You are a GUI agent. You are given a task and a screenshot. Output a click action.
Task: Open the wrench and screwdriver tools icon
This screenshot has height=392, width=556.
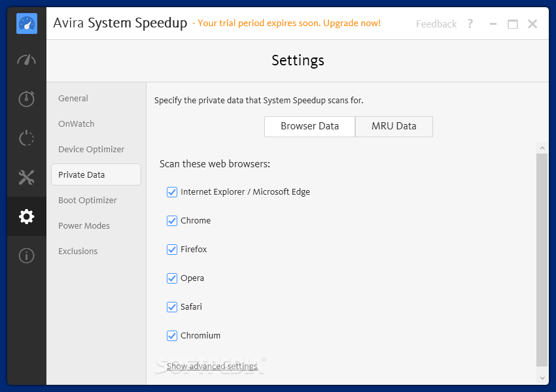coord(27,178)
